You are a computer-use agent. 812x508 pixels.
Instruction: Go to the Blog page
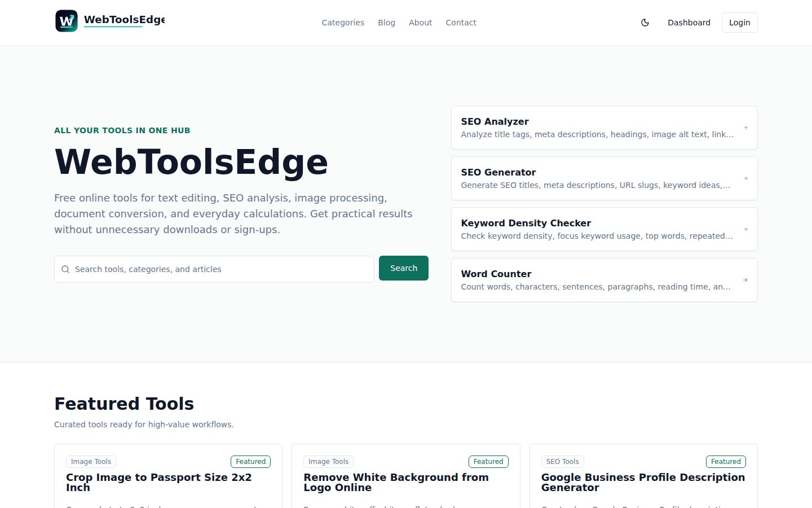point(386,23)
